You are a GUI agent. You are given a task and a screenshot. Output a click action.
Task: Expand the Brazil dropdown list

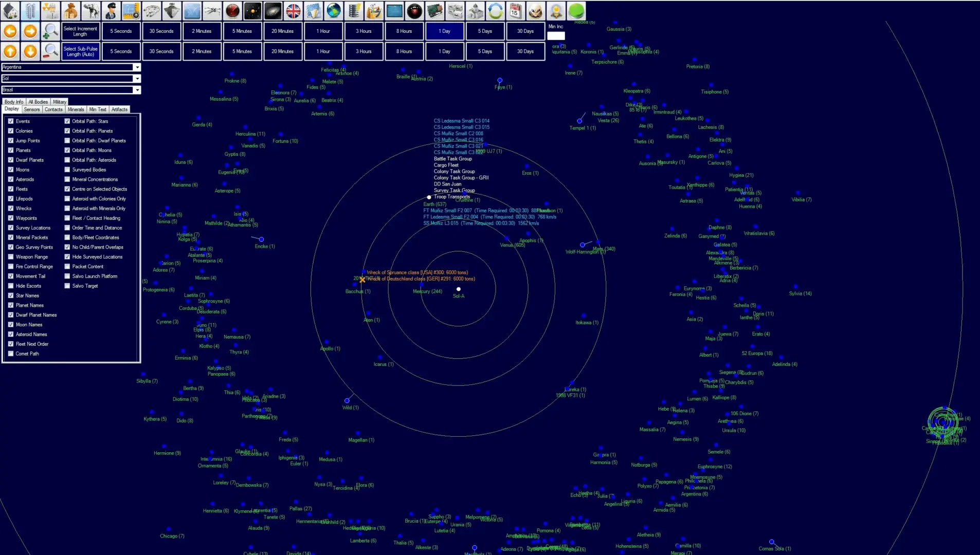137,90
